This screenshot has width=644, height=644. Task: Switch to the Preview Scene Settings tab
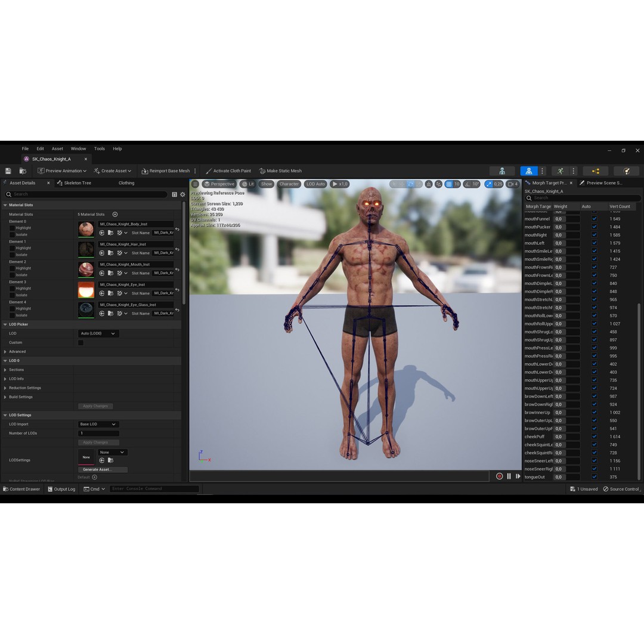pyautogui.click(x=601, y=183)
